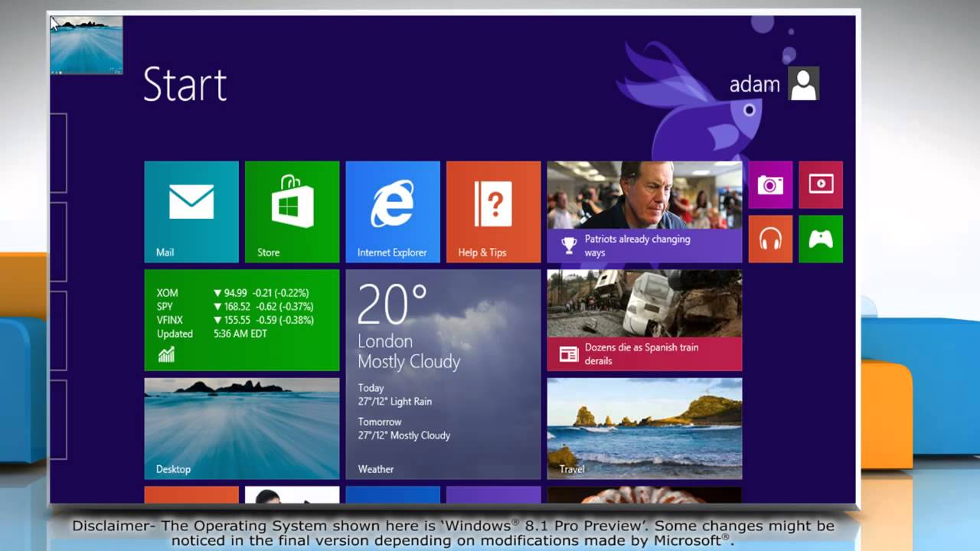Click the trophy icon on sports tile
The height and width of the screenshot is (551, 980).
click(569, 245)
